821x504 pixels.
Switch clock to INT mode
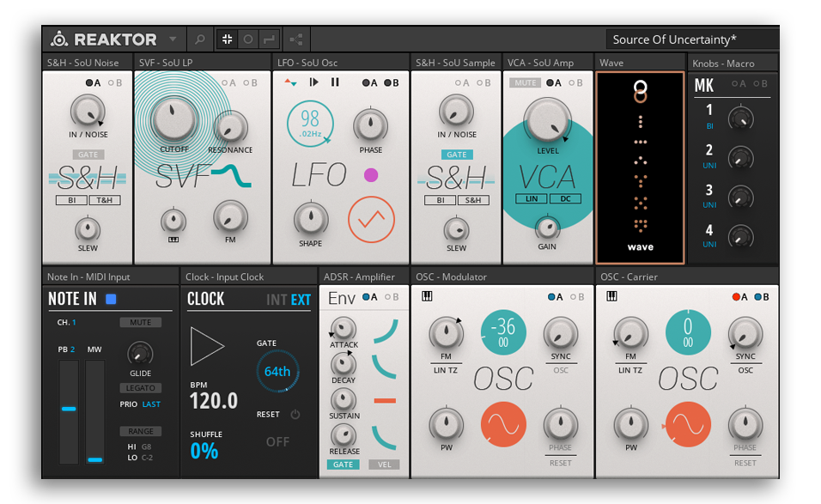277,300
